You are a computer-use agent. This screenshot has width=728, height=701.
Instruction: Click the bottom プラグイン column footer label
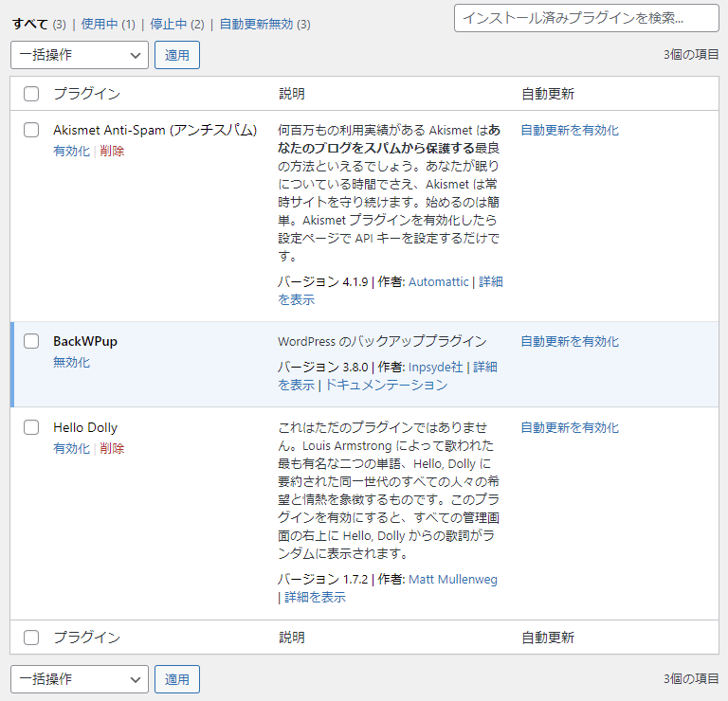(87, 638)
